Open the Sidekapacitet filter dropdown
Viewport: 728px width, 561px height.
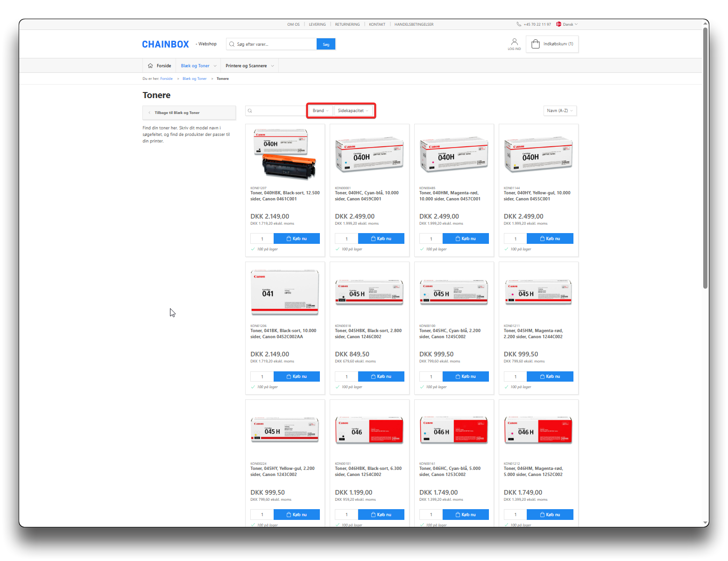[x=353, y=111]
